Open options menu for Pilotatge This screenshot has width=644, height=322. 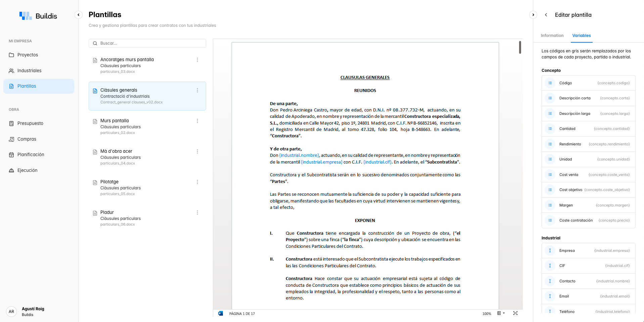[197, 182]
